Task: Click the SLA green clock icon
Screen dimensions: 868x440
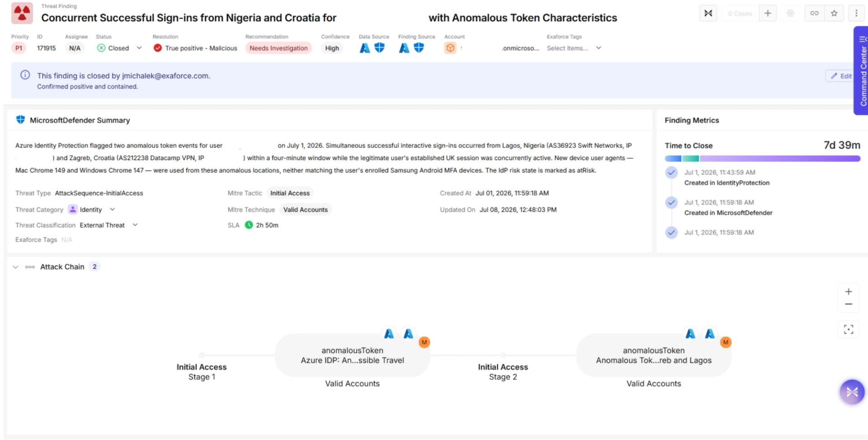Action: pos(249,225)
